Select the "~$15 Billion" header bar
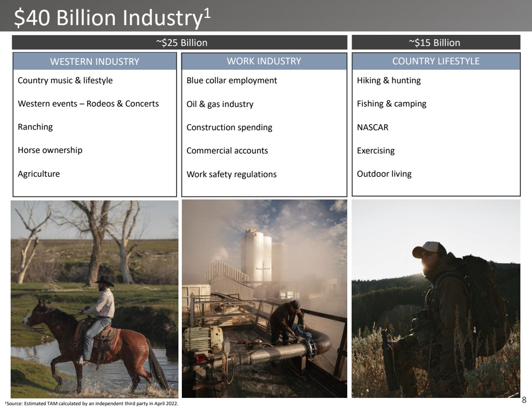This screenshot has width=532, height=411. click(x=435, y=43)
